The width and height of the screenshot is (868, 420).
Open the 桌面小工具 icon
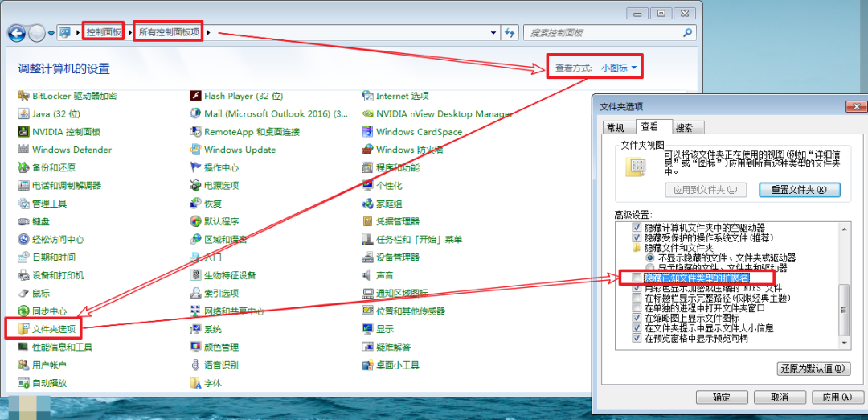pos(367,365)
